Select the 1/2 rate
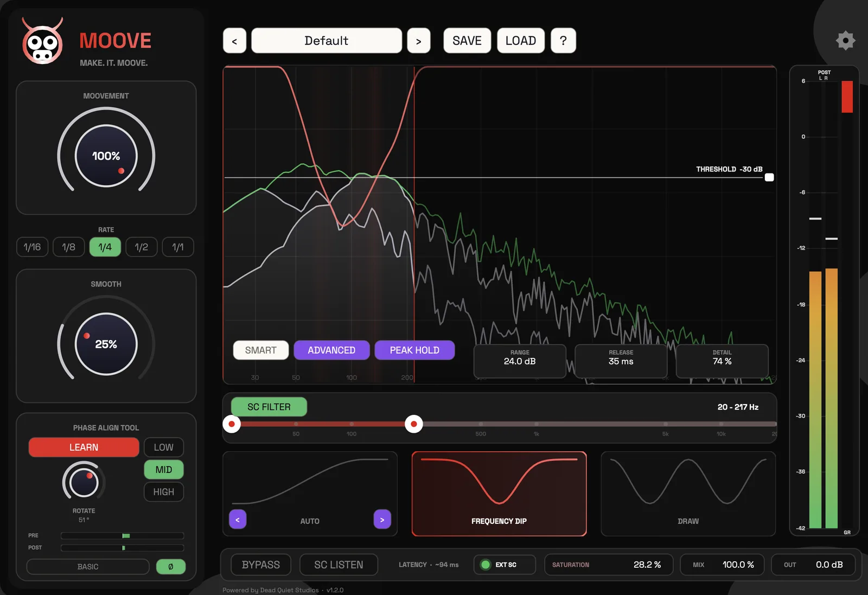 (x=142, y=247)
